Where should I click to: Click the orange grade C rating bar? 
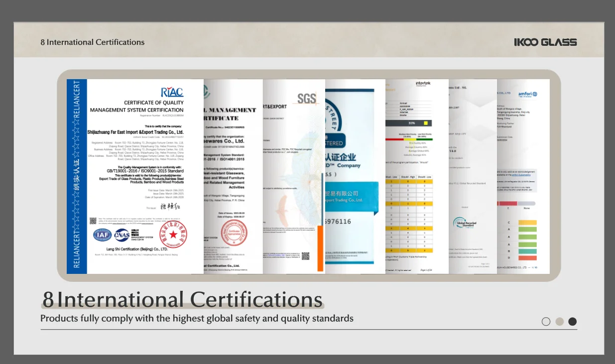[527, 223]
